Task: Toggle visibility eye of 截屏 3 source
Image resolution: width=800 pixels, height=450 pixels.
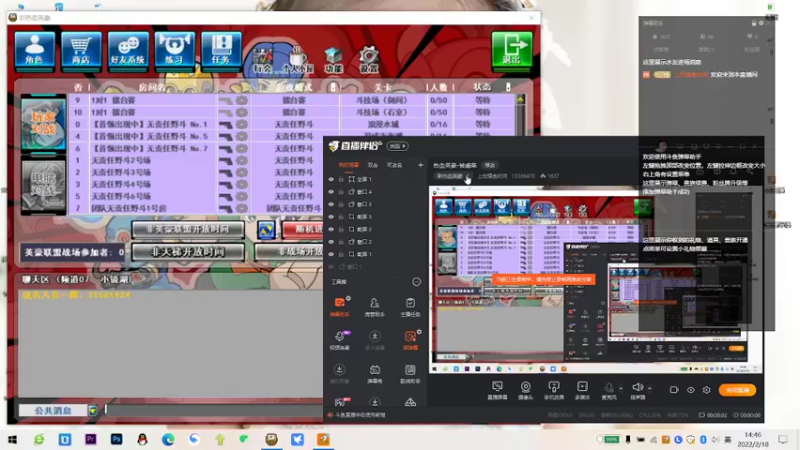Action: (x=331, y=217)
